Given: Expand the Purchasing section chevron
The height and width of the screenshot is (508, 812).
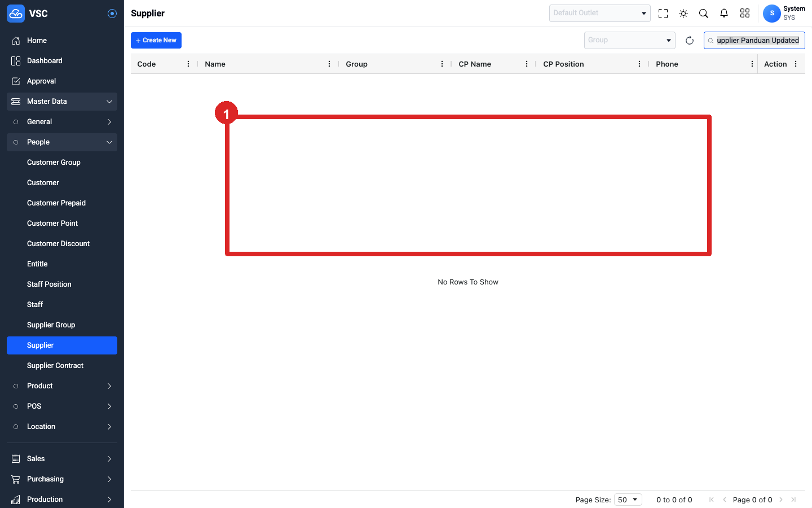Looking at the screenshot, I should [109, 479].
